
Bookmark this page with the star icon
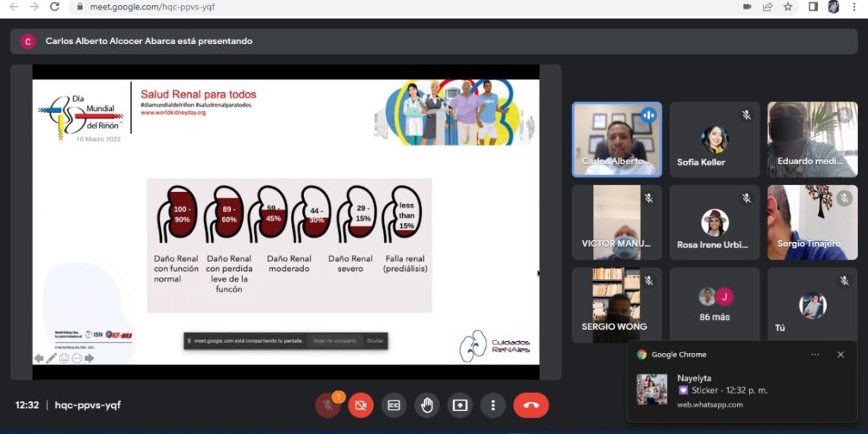[788, 7]
